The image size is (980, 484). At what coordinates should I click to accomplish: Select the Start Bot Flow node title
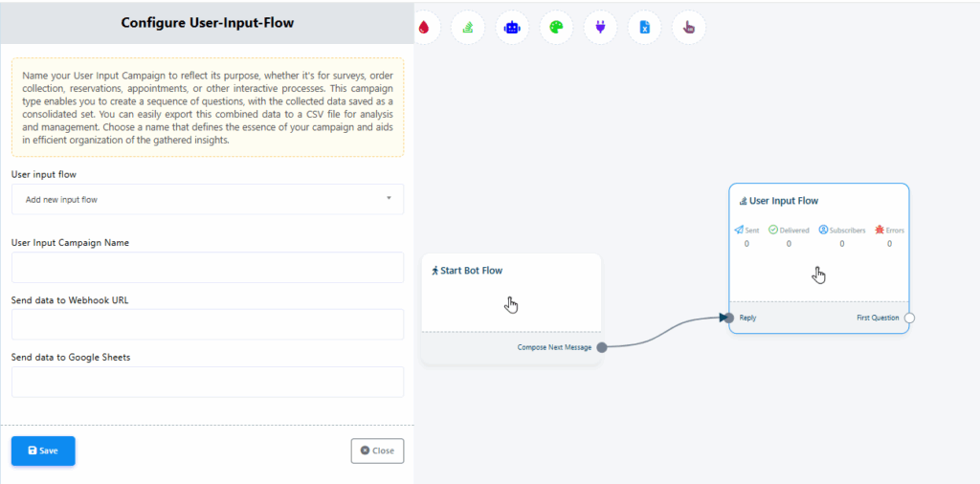pyautogui.click(x=471, y=271)
